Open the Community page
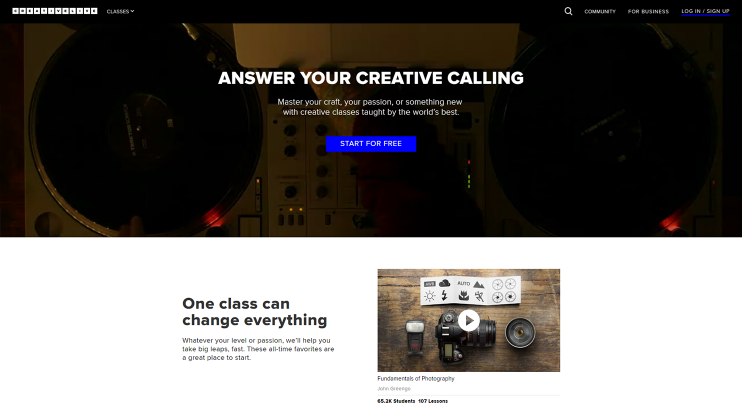Screen dimensions: 742x416 pyautogui.click(x=600, y=11)
